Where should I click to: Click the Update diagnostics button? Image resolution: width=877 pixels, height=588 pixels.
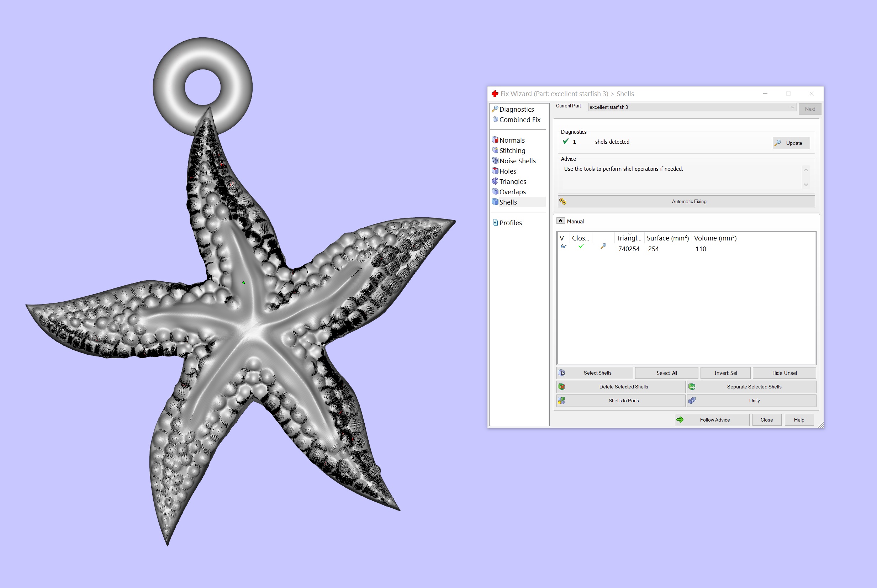[x=791, y=143]
